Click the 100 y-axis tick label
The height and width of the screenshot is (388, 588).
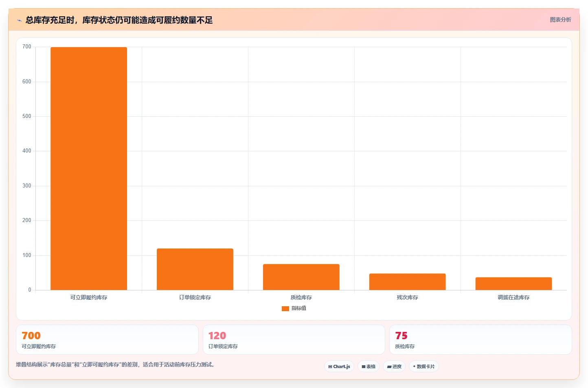point(27,255)
